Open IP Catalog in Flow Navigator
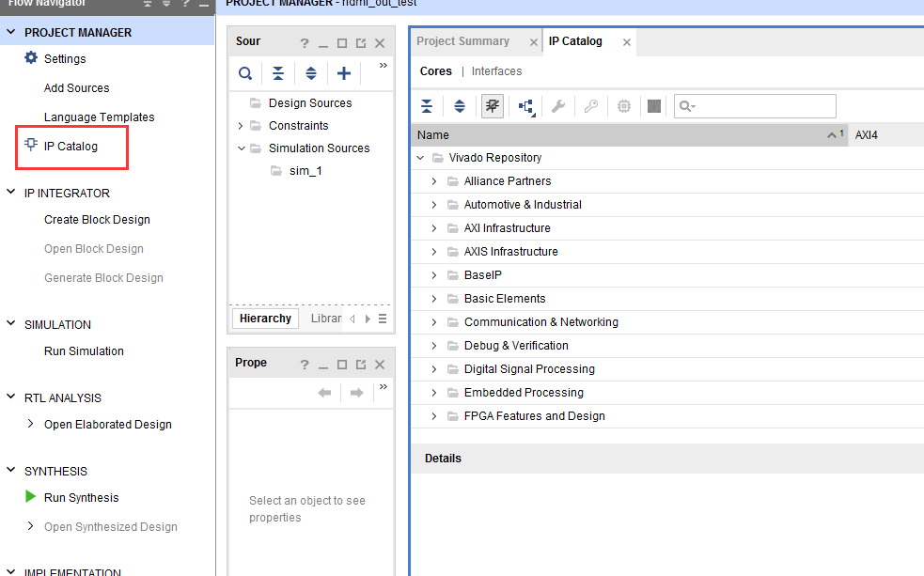The image size is (924, 576). (70, 146)
